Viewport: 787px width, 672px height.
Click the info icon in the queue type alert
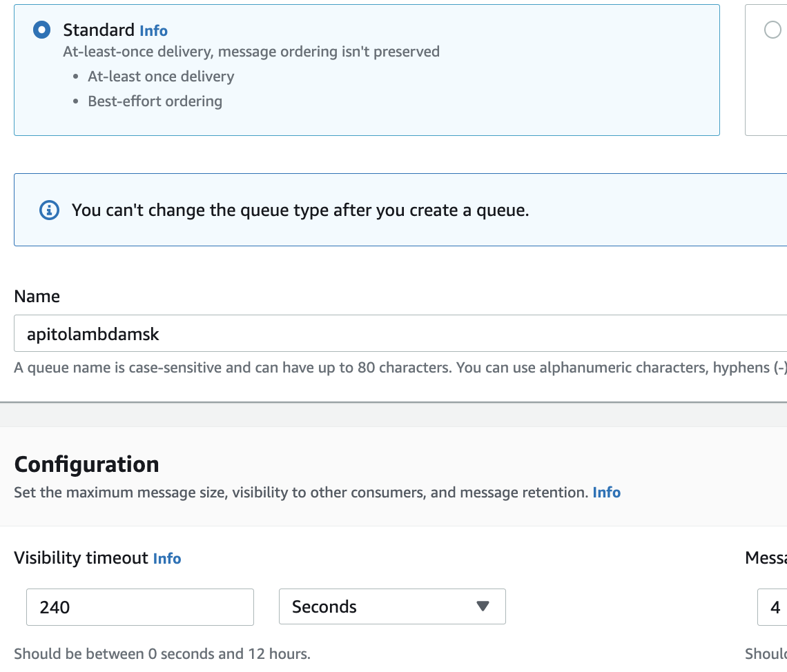coord(49,210)
